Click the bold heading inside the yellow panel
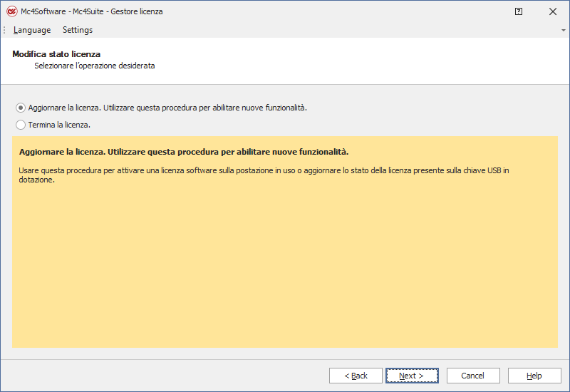Screen dimensions: 570x392 [x=184, y=153]
